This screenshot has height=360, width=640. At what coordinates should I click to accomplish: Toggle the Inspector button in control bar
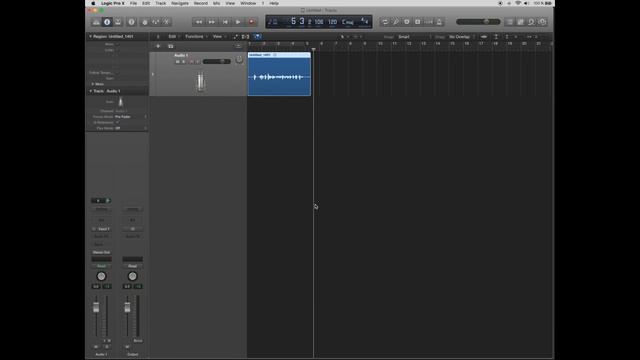[107, 22]
